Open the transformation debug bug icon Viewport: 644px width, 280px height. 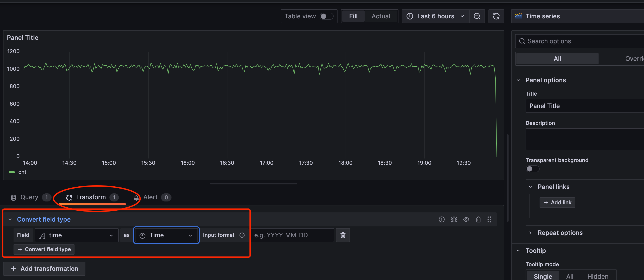tap(454, 219)
